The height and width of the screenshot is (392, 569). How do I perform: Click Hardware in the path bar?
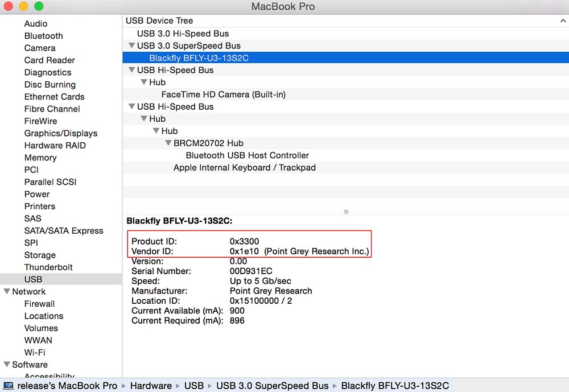(x=151, y=386)
